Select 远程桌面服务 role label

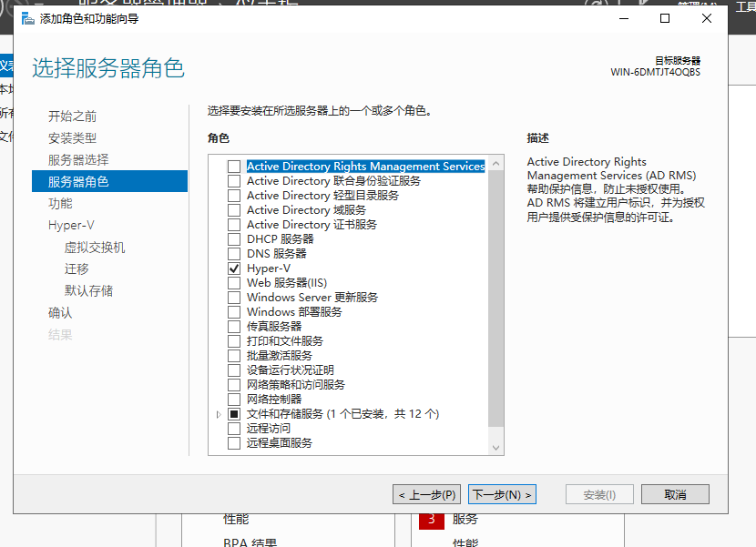coord(279,442)
